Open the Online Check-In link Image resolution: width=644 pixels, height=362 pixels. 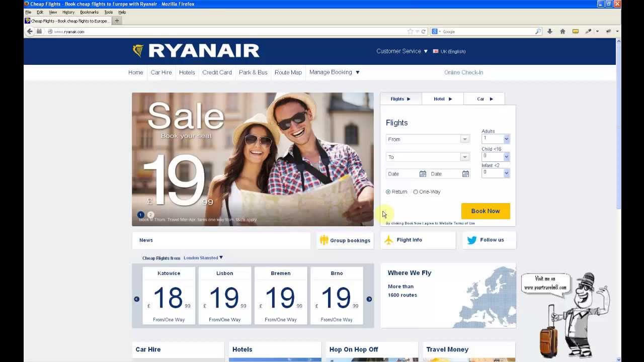463,72
